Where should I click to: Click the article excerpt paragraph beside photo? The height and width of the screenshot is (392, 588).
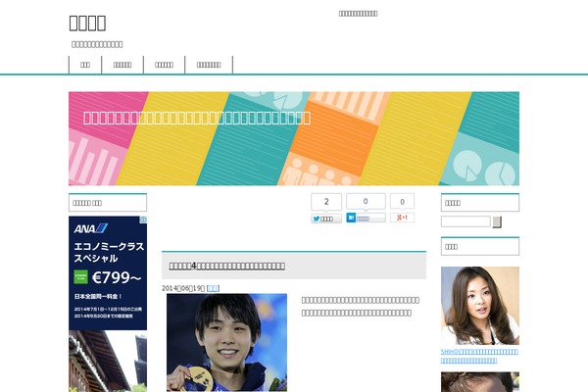point(361,306)
